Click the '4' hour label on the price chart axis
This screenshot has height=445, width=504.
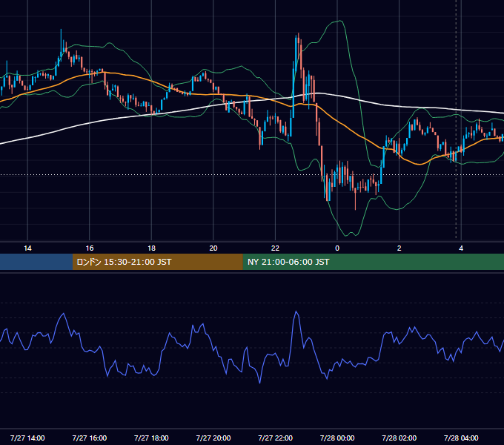click(x=461, y=248)
